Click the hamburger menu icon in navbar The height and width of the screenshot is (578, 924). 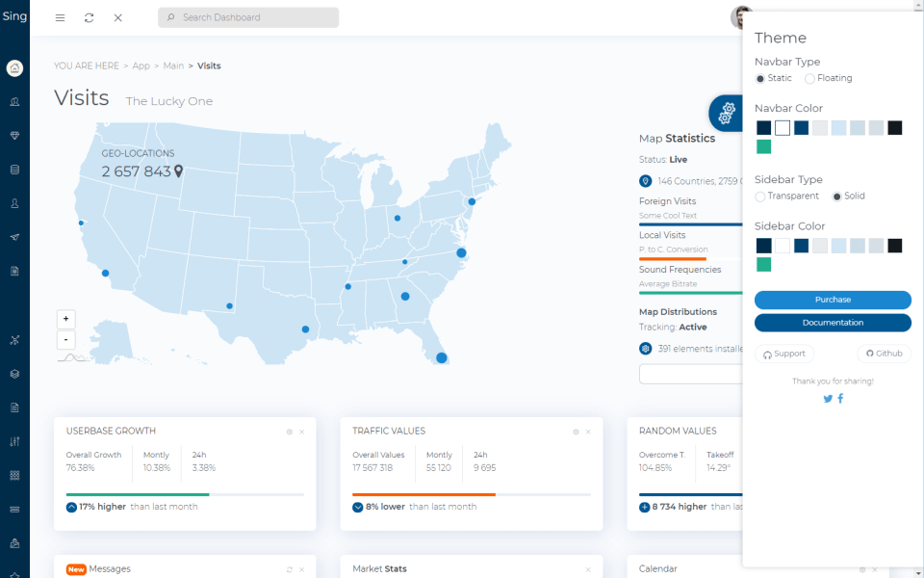61,17
